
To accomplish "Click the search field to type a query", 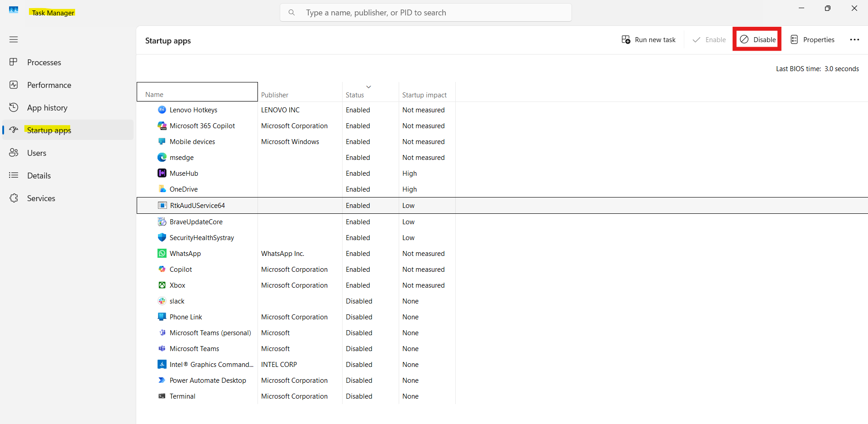I will (x=425, y=12).
